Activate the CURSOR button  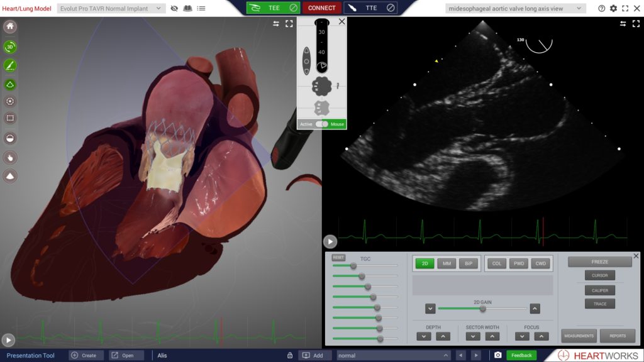tap(599, 275)
